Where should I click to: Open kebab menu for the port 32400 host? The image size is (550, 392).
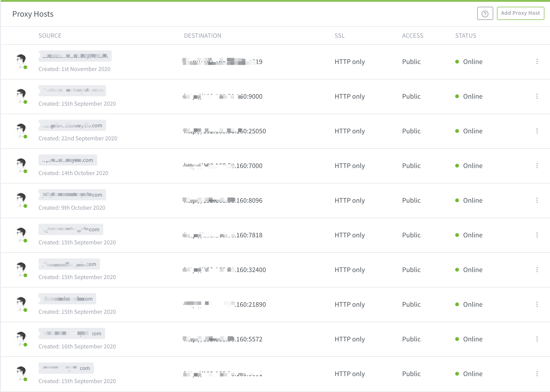pyautogui.click(x=537, y=270)
